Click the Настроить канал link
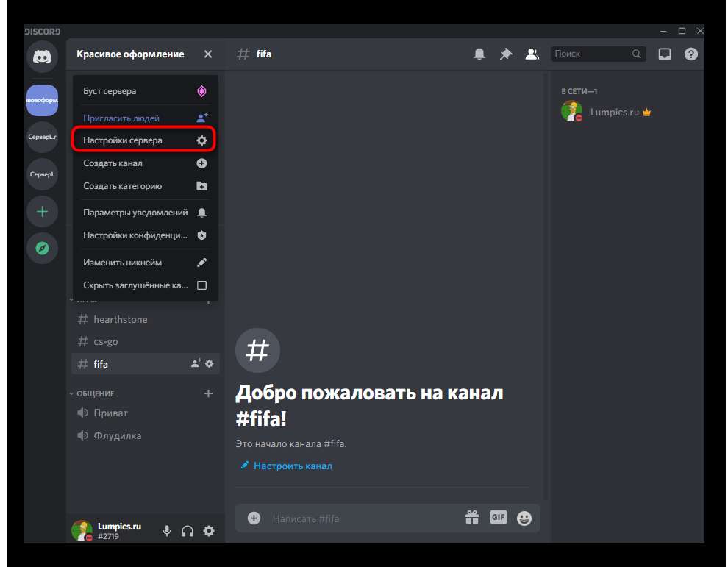The width and height of the screenshot is (728, 567). (x=292, y=466)
